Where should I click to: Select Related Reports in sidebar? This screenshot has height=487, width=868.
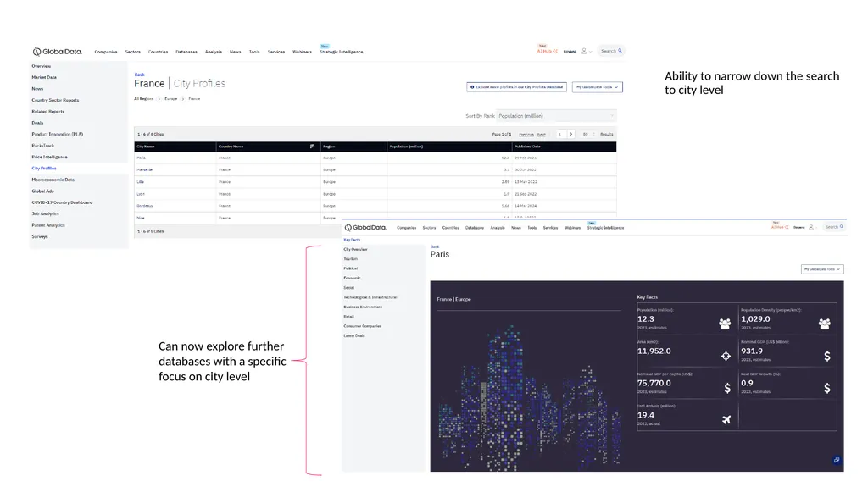point(48,111)
